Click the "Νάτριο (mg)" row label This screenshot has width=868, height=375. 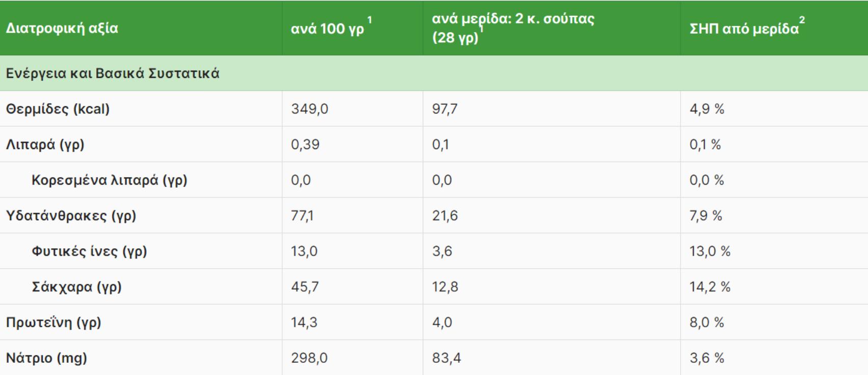(46, 358)
